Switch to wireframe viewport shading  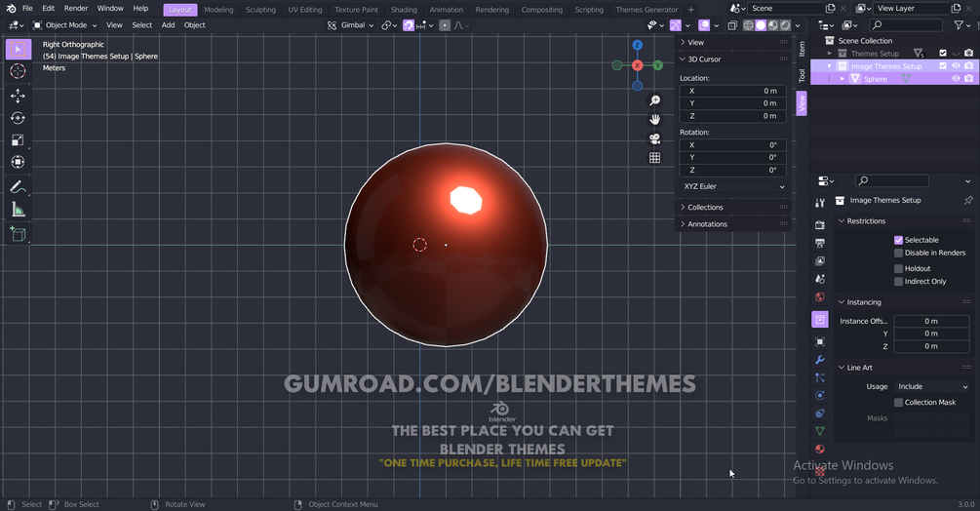click(748, 25)
